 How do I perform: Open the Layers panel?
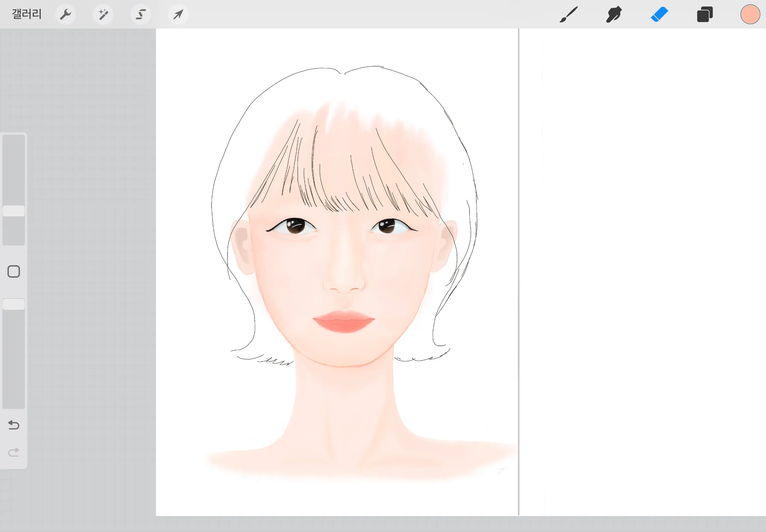click(x=705, y=14)
